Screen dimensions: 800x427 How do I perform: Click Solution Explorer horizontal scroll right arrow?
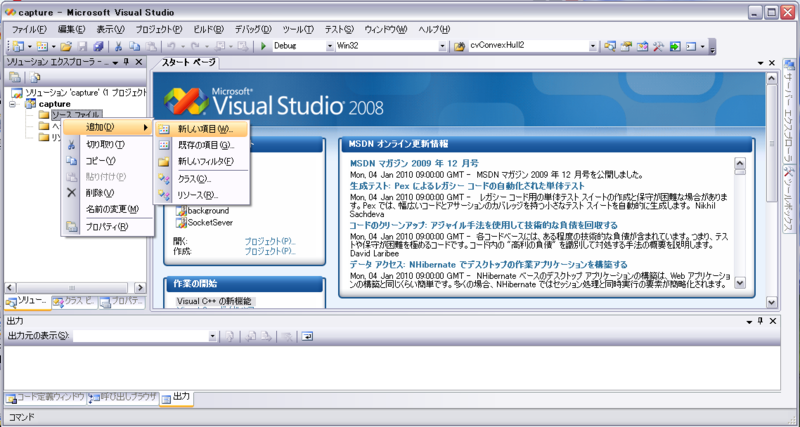(140, 288)
